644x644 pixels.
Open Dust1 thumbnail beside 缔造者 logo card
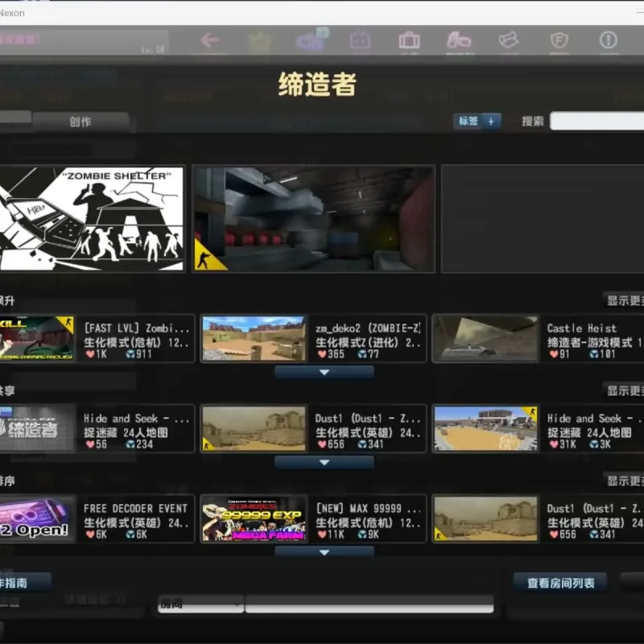(254, 428)
